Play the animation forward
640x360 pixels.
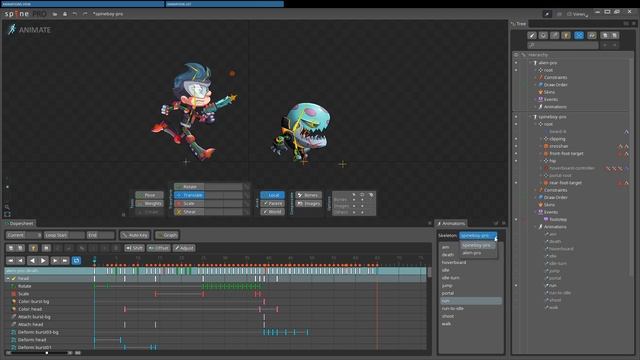43,260
